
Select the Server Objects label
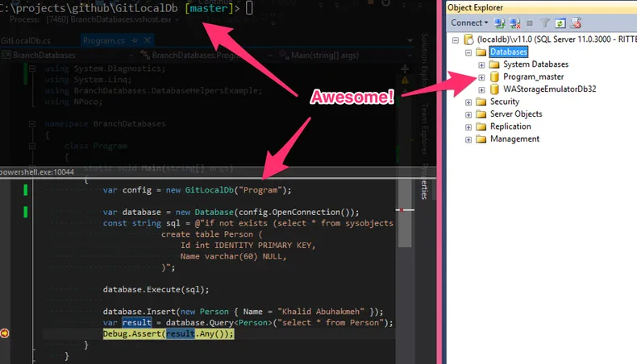point(516,114)
